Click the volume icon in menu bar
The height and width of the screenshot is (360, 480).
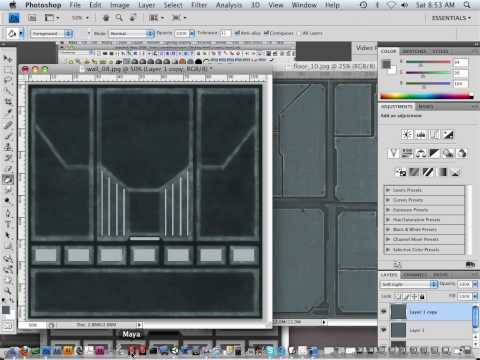click(x=404, y=5)
